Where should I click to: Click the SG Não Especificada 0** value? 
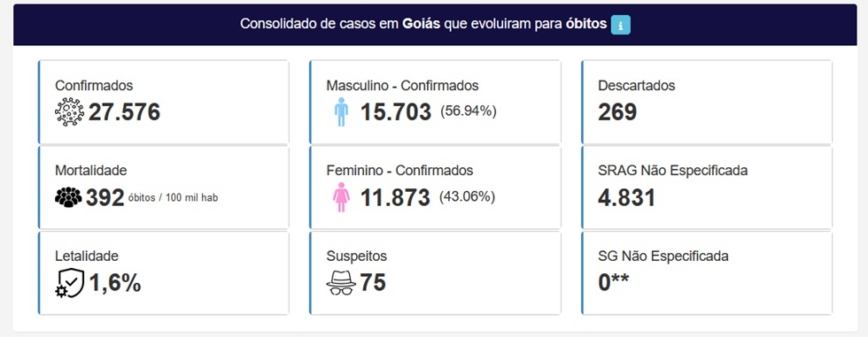coord(613,283)
